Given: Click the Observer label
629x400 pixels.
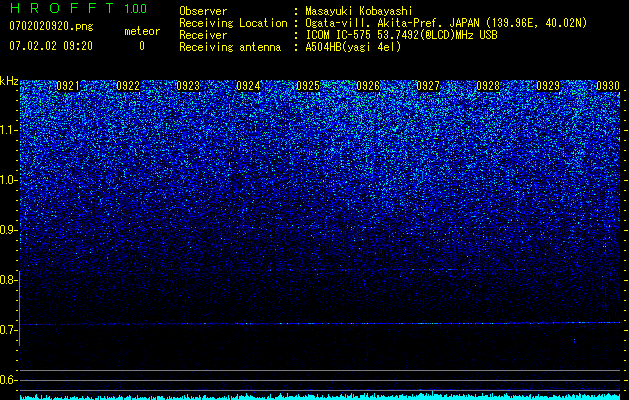Looking at the screenshot, I should (203, 11).
